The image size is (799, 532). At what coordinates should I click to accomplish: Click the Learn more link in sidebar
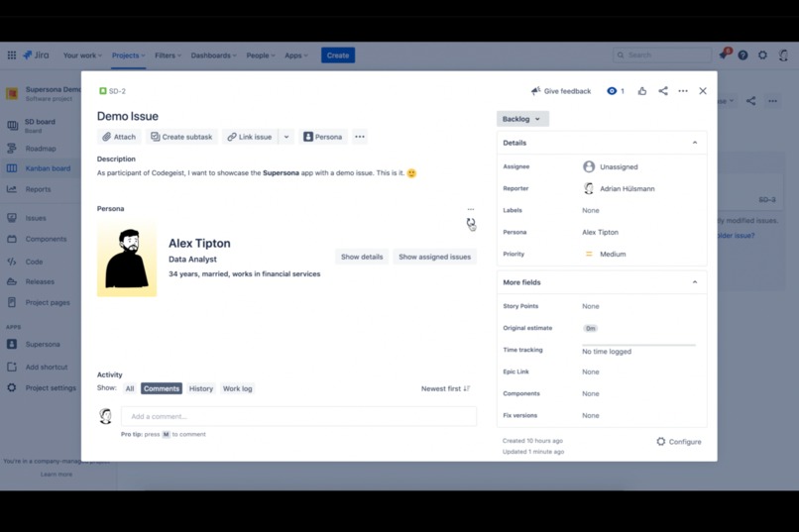tap(57, 474)
